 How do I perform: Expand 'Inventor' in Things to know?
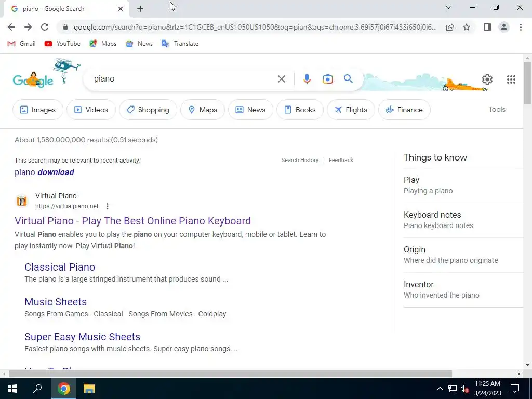coord(463,290)
